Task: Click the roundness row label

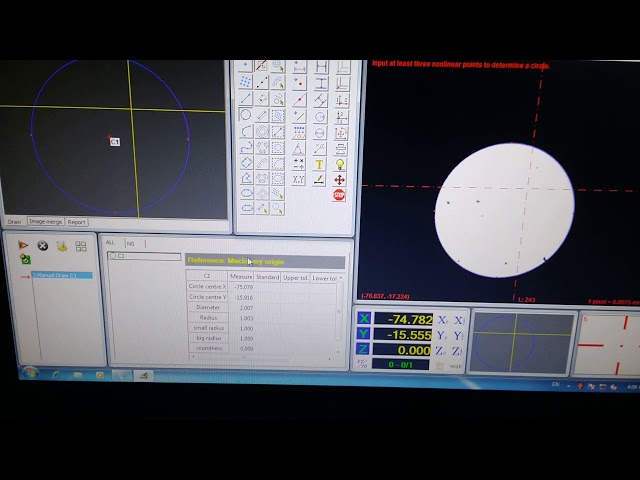Action: (209, 348)
